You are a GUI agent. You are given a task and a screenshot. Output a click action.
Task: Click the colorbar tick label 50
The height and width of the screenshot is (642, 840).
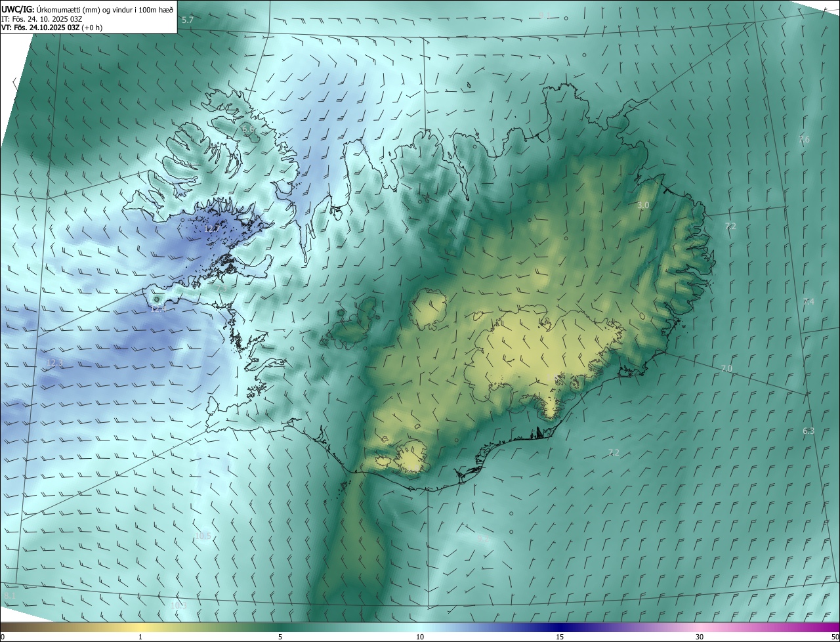835,637
